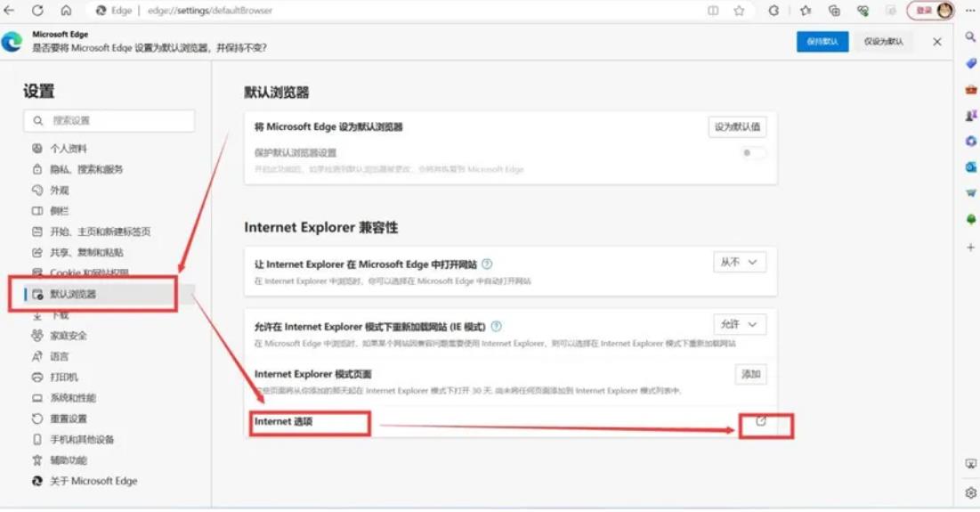Viewport: 980px width, 512px height.
Task: Toggle 保护默认浏览器设置 switch
Action: pyautogui.click(x=752, y=153)
